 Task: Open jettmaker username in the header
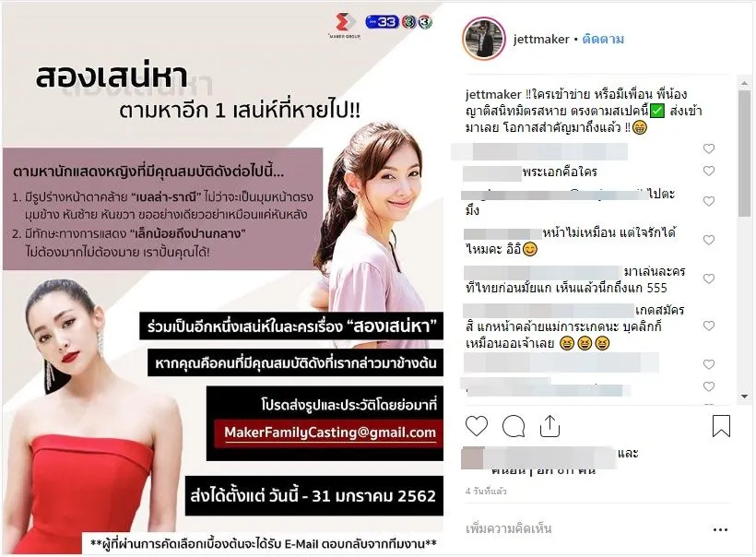pos(541,39)
